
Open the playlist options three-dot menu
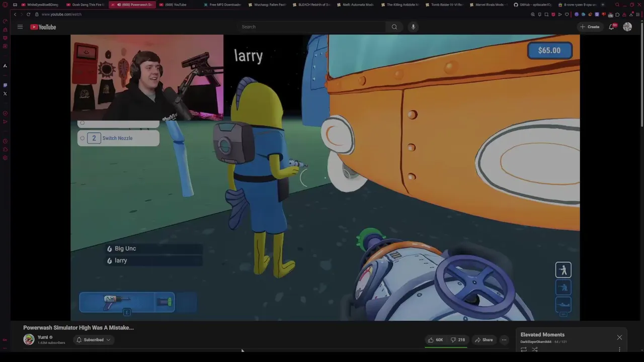point(619,349)
